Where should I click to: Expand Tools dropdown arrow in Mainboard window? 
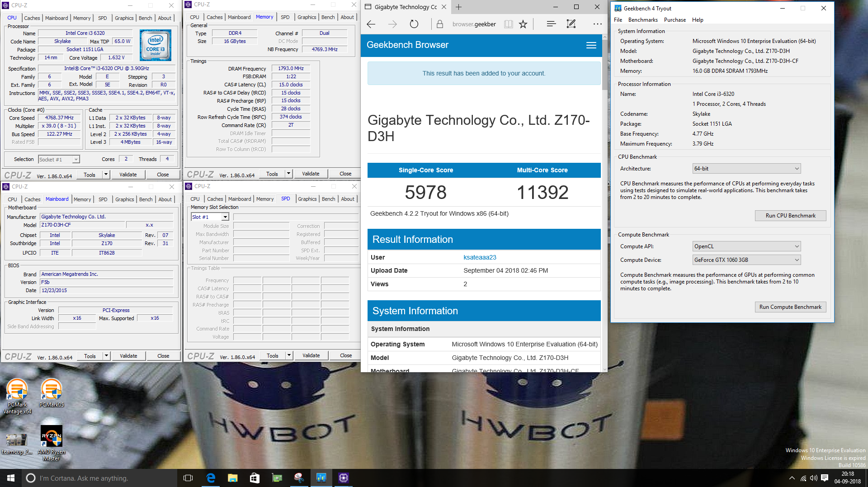coord(106,356)
